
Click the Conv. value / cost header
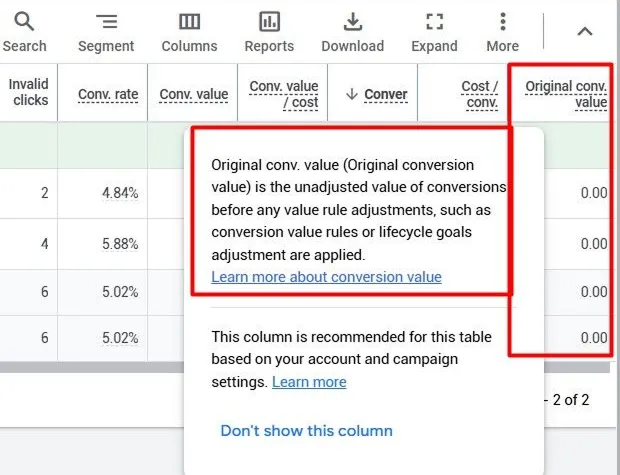[x=284, y=94]
